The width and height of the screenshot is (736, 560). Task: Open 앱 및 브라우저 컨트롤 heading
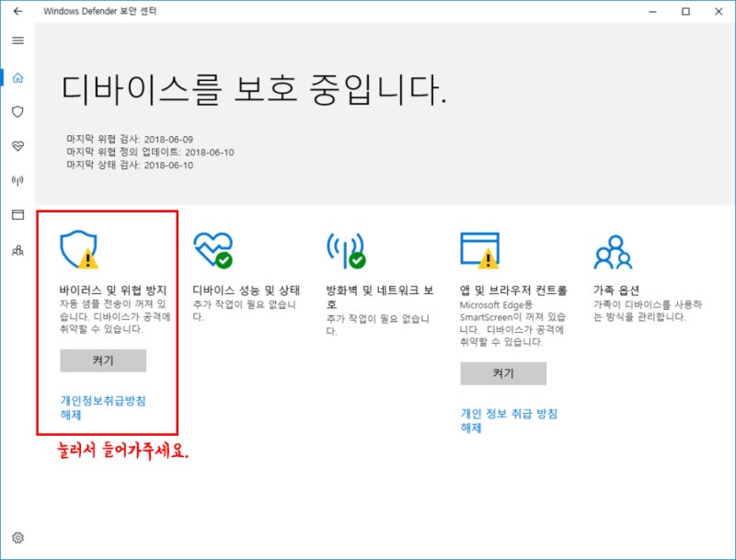(x=513, y=291)
